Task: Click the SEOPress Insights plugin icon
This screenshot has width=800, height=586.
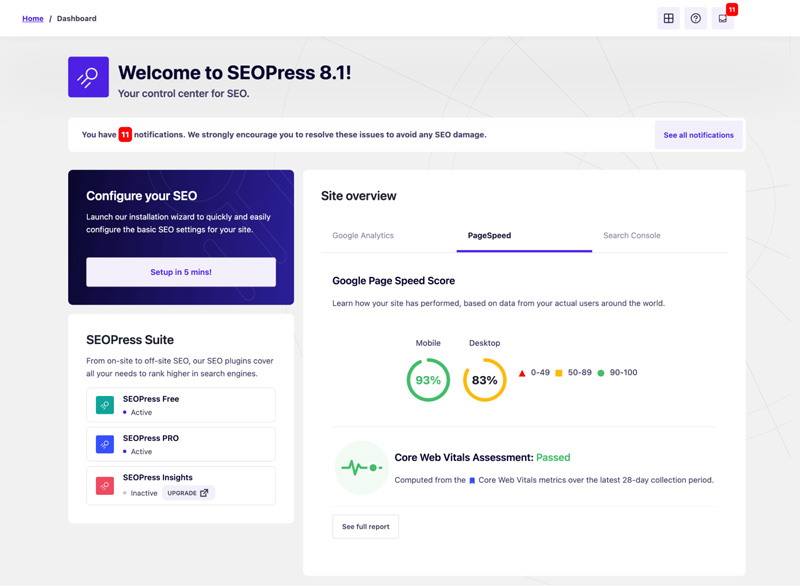Action: [105, 485]
